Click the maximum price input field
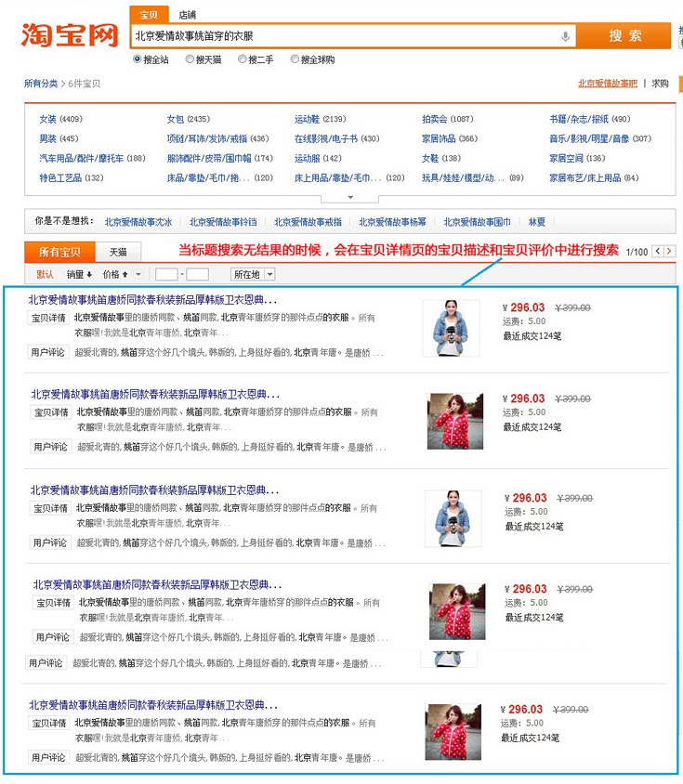 click(x=198, y=274)
